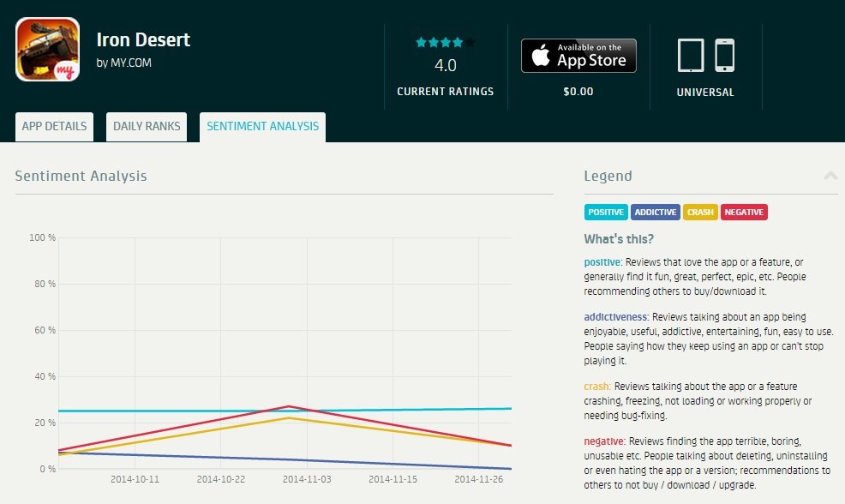845x504 pixels.
Task: Click the red negative line peak at 2014-11-03
Action: pos(289,406)
